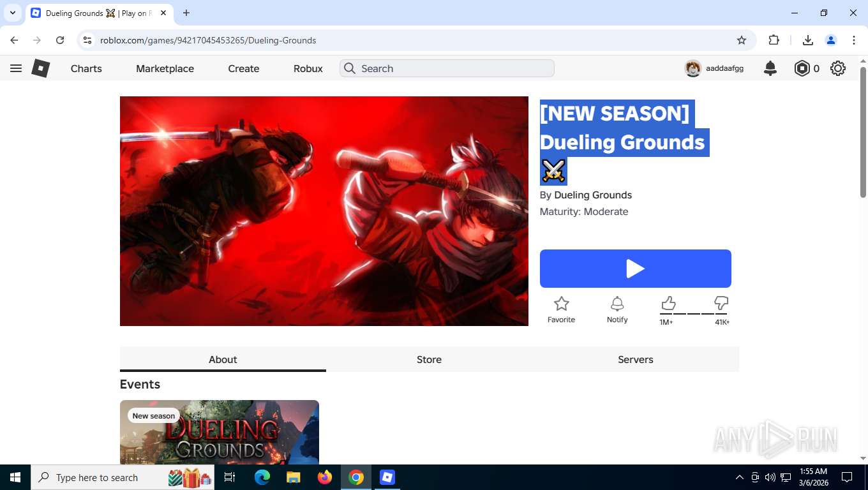The image size is (868, 490).
Task: Open the volume control in tray
Action: pos(770,477)
